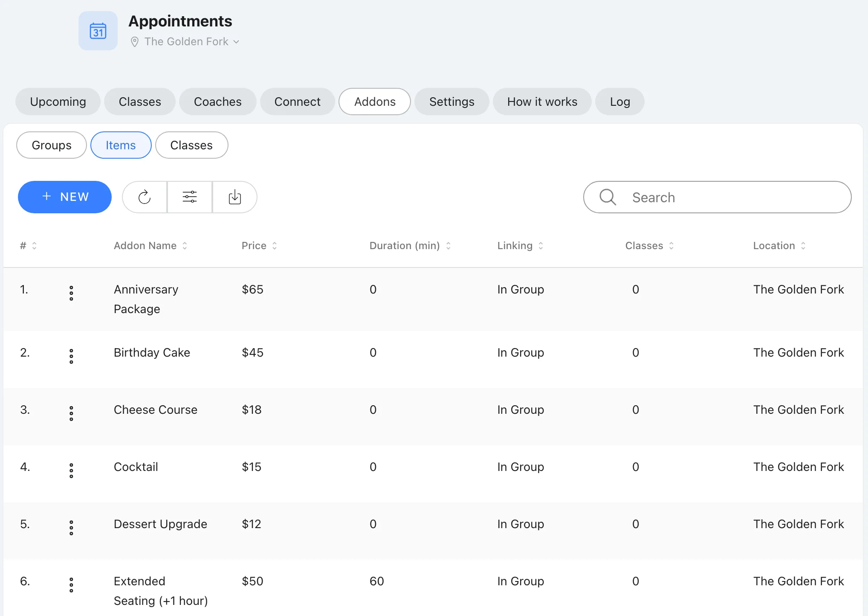Click the refresh icon in the toolbar
Viewport: 868px width, 616px height.
coord(145,197)
